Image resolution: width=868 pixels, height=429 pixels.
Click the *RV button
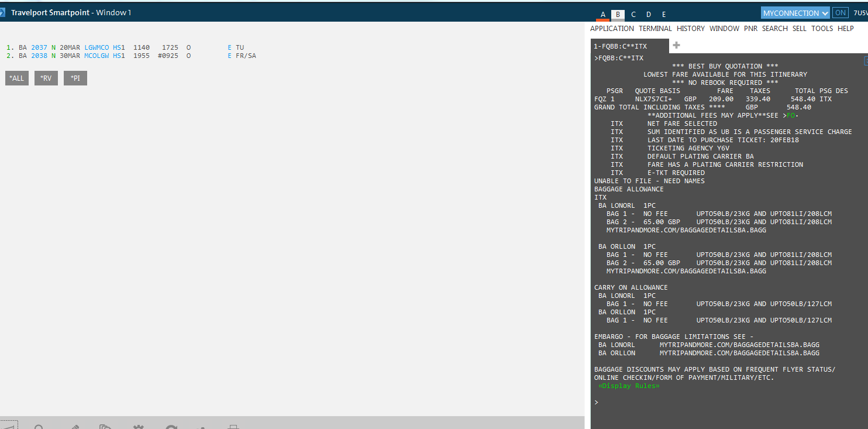[46, 78]
